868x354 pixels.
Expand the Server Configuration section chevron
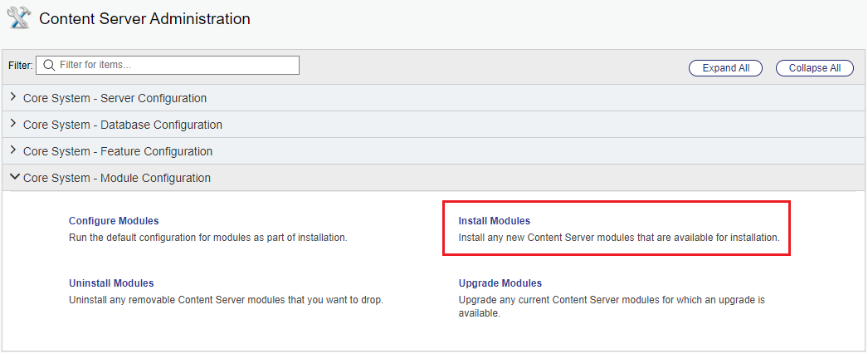point(14,97)
